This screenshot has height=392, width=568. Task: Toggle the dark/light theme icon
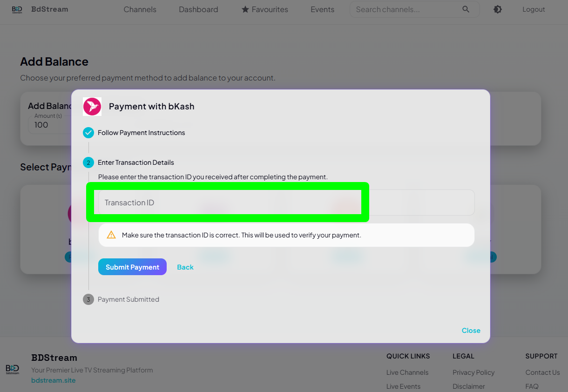(498, 9)
